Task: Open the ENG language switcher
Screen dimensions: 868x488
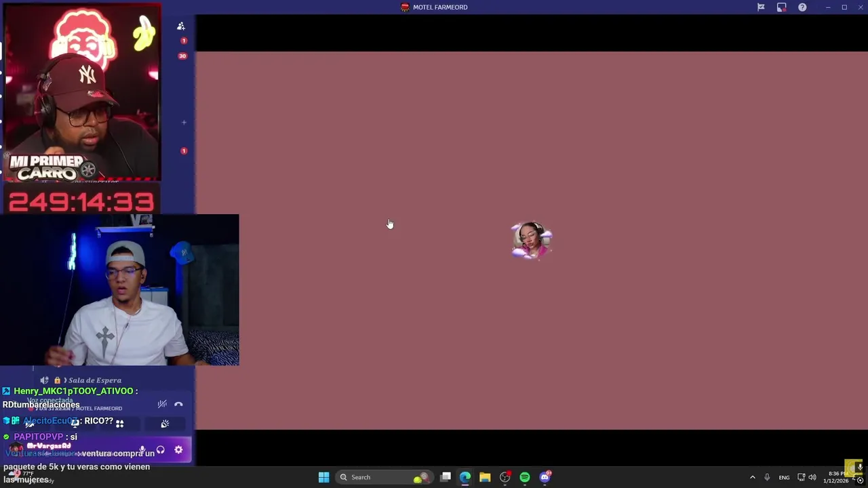Action: 784,477
